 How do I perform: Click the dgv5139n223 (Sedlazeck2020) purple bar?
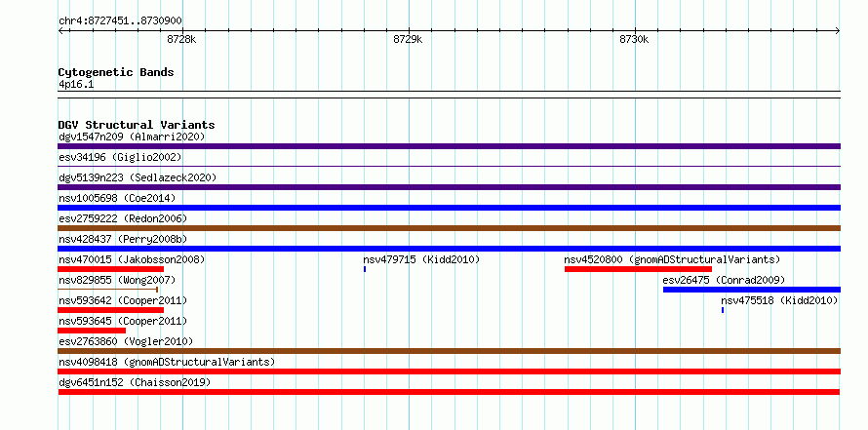(449, 187)
